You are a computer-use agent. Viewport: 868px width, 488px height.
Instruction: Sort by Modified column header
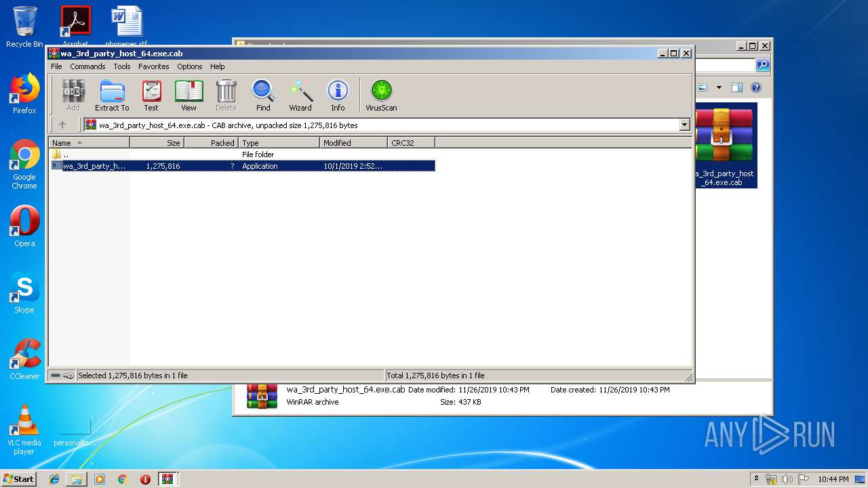[x=353, y=142]
